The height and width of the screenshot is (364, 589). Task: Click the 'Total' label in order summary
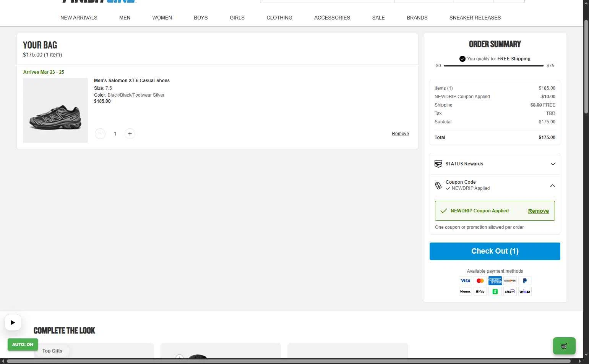(x=440, y=138)
